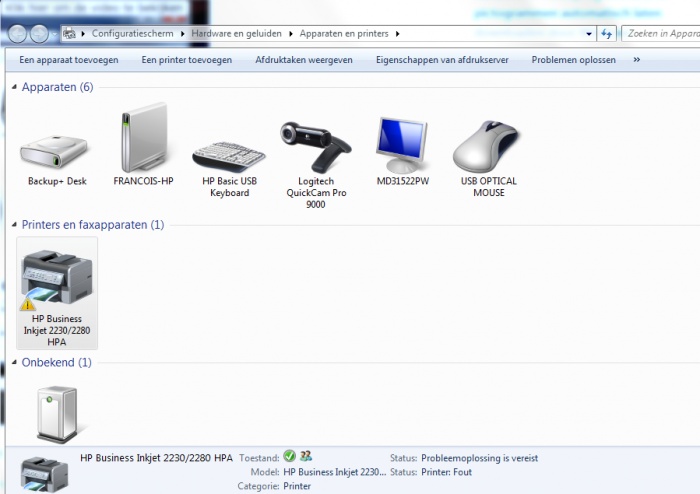Click the 'USB OPTICAL MOUSE' label
The height and width of the screenshot is (494, 700).
click(x=489, y=187)
